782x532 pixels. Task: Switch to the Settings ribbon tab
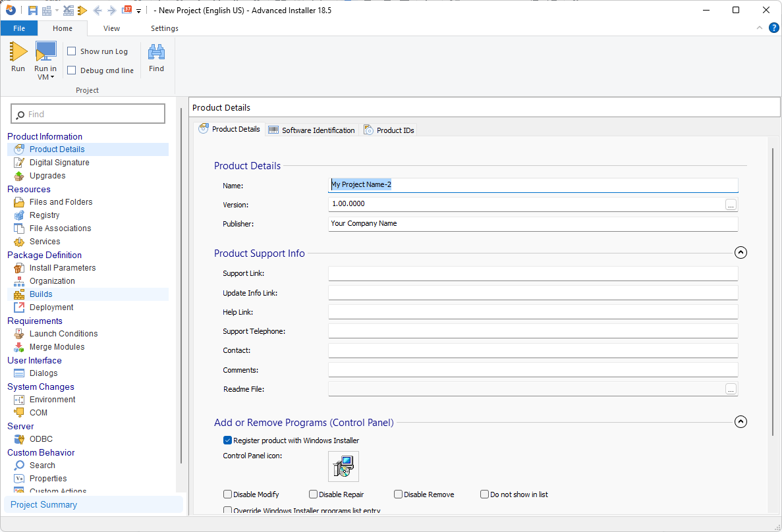point(165,28)
